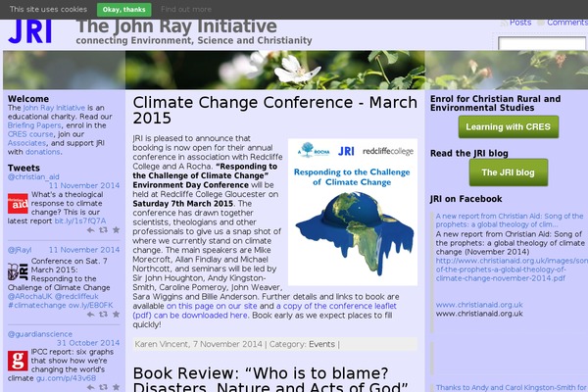Open gu.com/p/43v68 tweet link
This screenshot has height=392, width=588.
coord(66,378)
